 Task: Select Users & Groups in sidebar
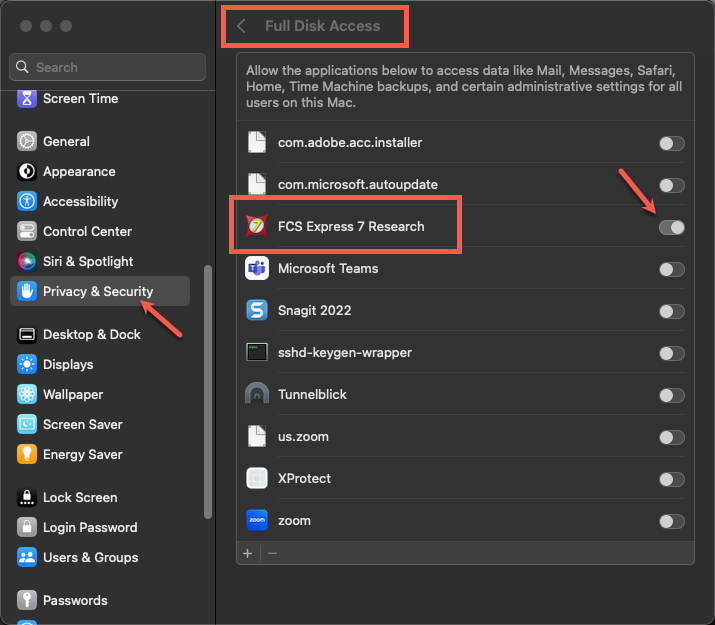tap(100, 558)
